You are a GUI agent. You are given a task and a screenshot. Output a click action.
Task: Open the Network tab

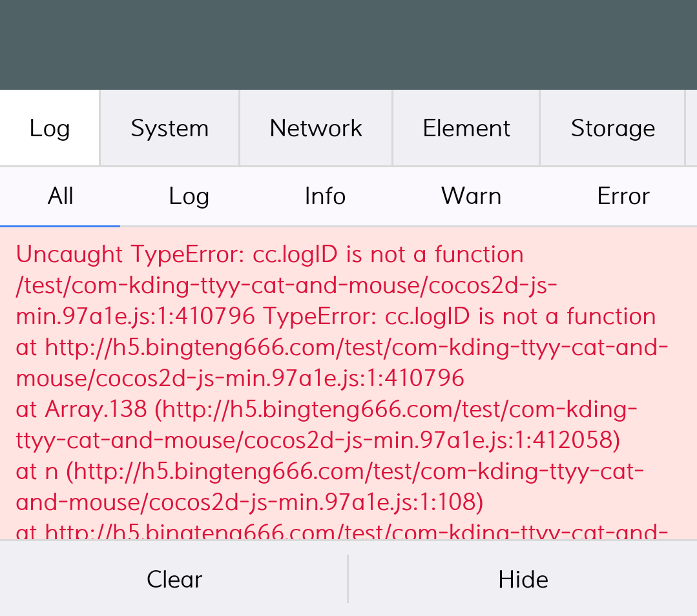coord(316,128)
